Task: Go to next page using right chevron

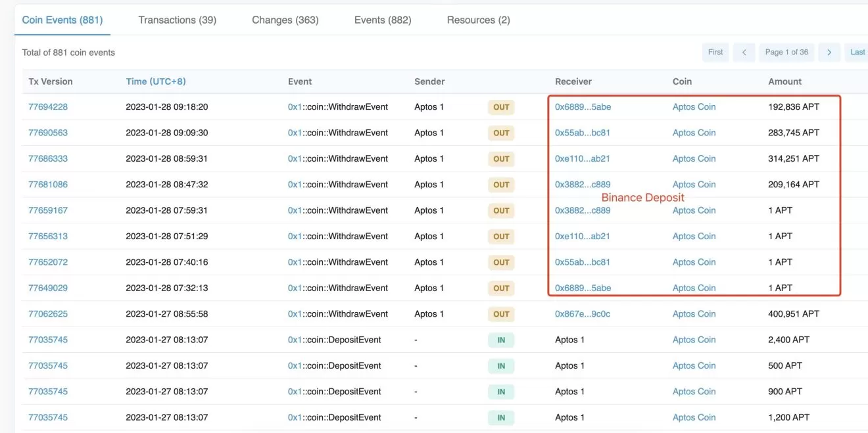Action: pos(829,53)
